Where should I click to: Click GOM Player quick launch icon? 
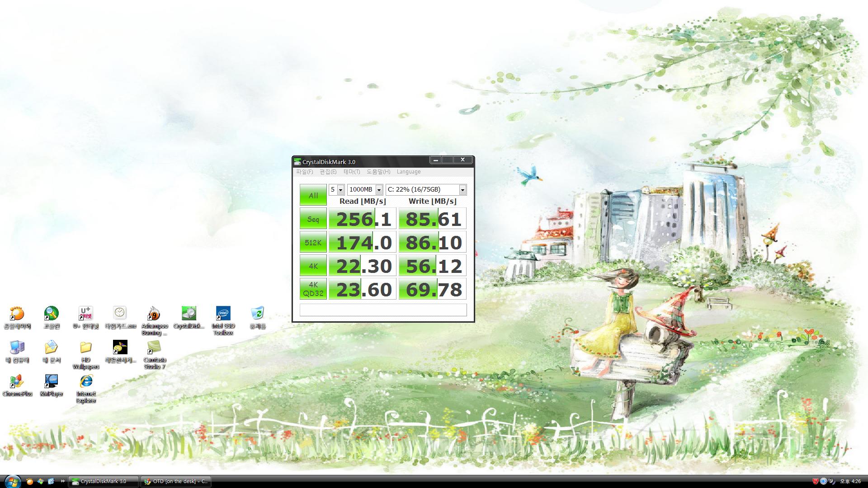point(30,482)
